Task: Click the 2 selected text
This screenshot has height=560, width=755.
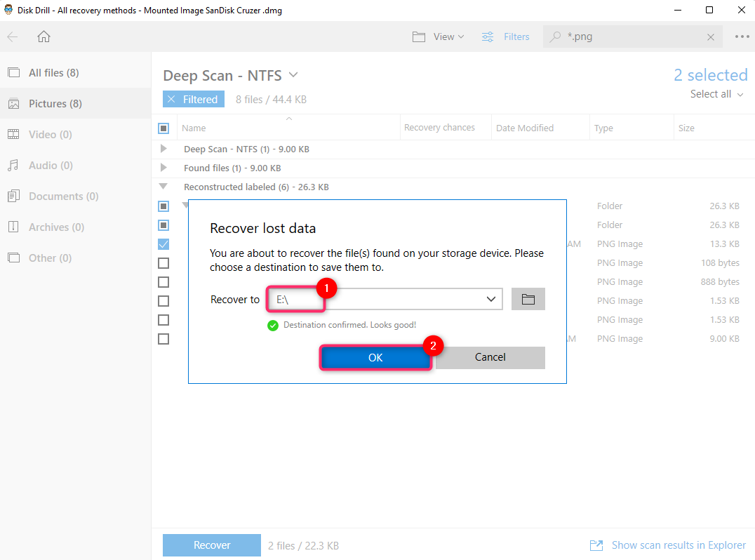Action: tap(711, 75)
